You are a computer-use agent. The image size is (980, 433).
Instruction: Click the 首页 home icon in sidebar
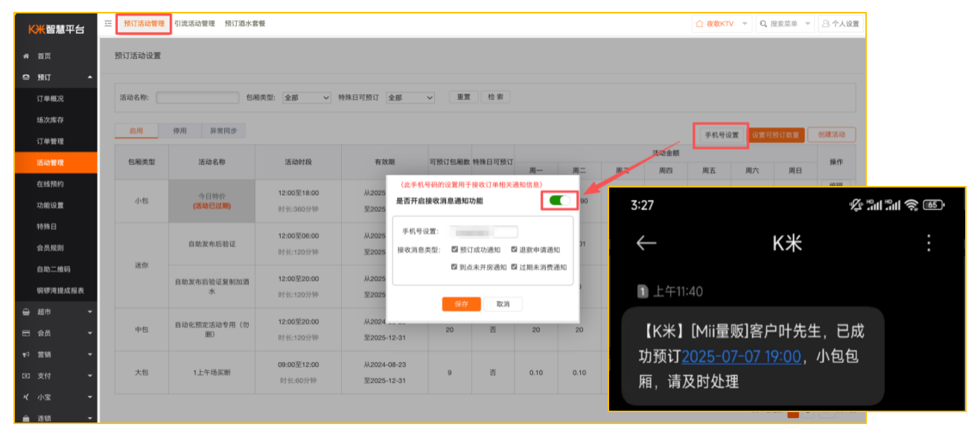pyautogui.click(x=27, y=57)
